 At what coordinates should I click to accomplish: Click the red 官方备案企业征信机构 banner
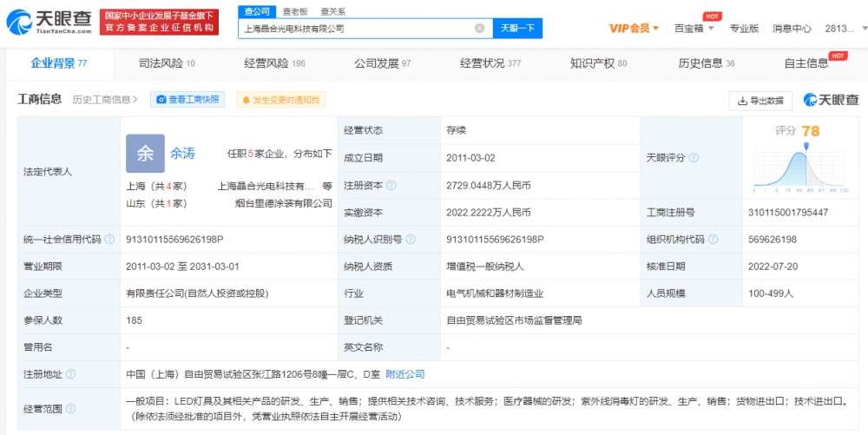160,22
